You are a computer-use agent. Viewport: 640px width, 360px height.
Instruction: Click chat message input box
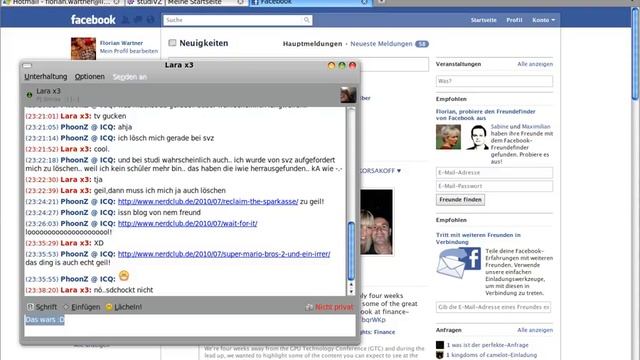coord(190,325)
